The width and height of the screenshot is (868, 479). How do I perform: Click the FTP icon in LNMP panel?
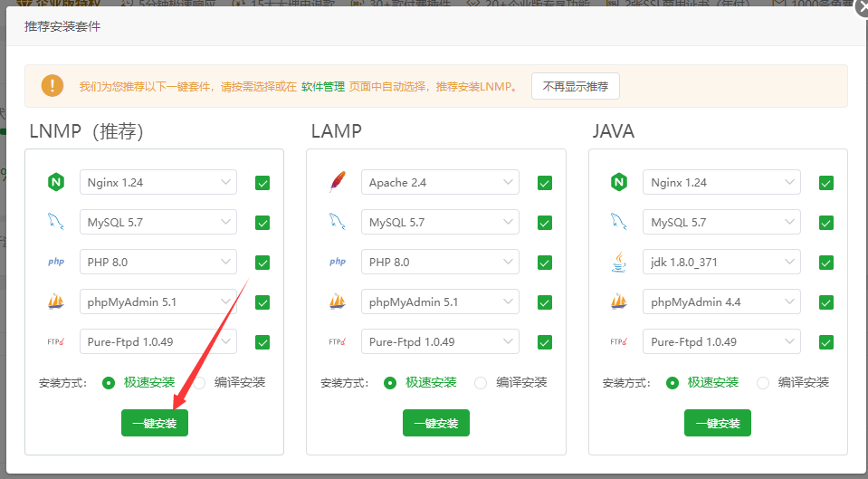56,341
